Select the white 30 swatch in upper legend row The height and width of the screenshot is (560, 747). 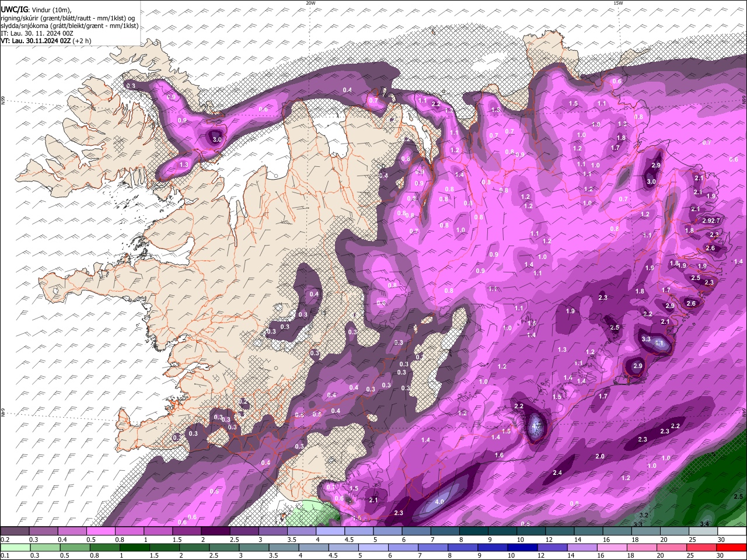[x=732, y=531]
